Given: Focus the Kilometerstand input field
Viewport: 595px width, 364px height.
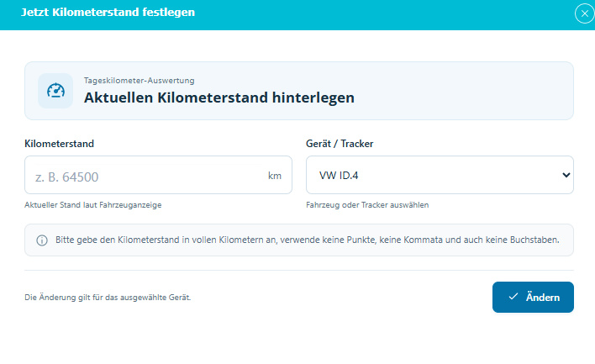Looking at the screenshot, I should coord(158,175).
